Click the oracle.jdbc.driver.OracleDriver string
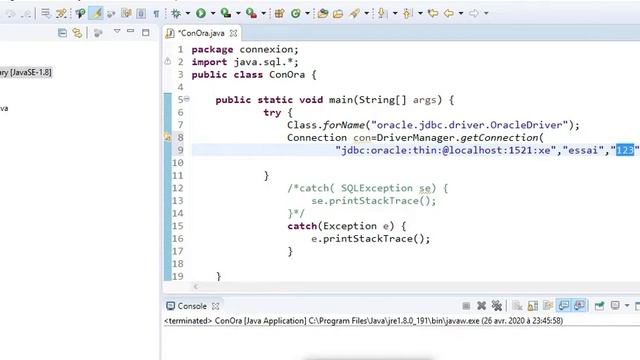This screenshot has height=360, width=640. [469, 125]
